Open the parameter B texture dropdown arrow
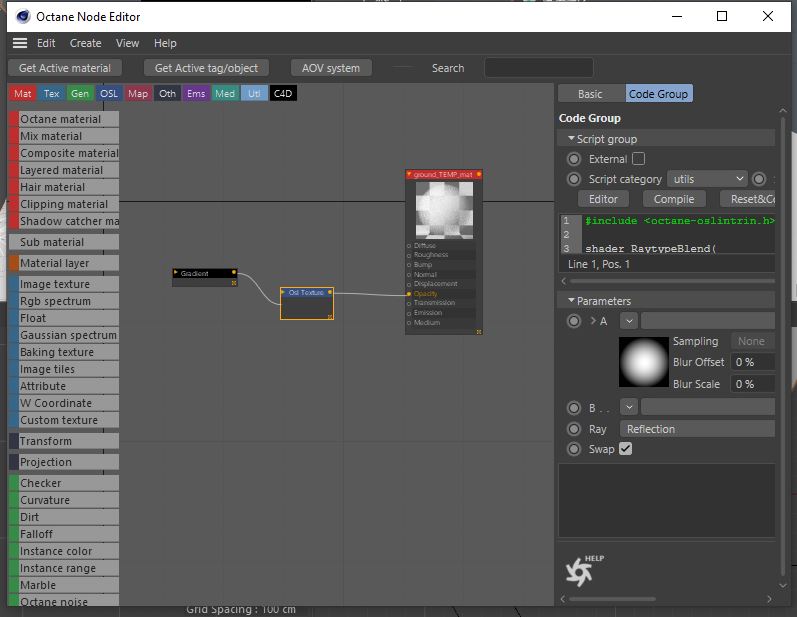The width and height of the screenshot is (797, 617). coord(629,407)
